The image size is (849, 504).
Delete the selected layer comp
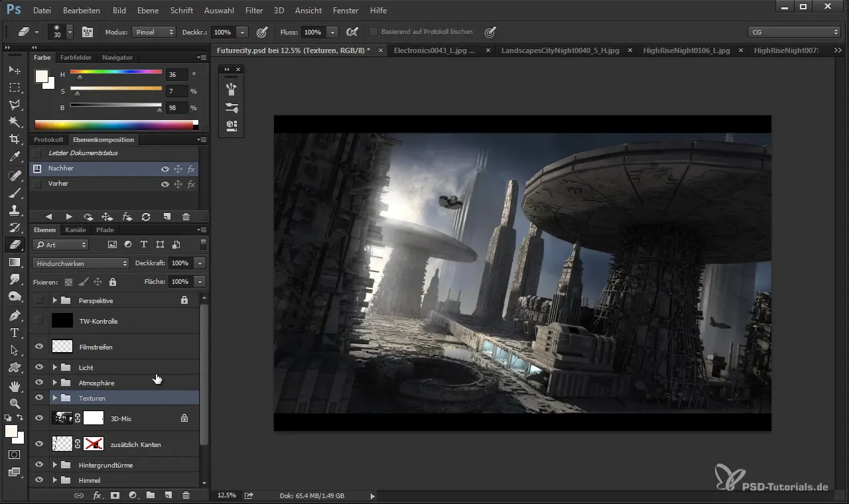pyautogui.click(x=186, y=217)
